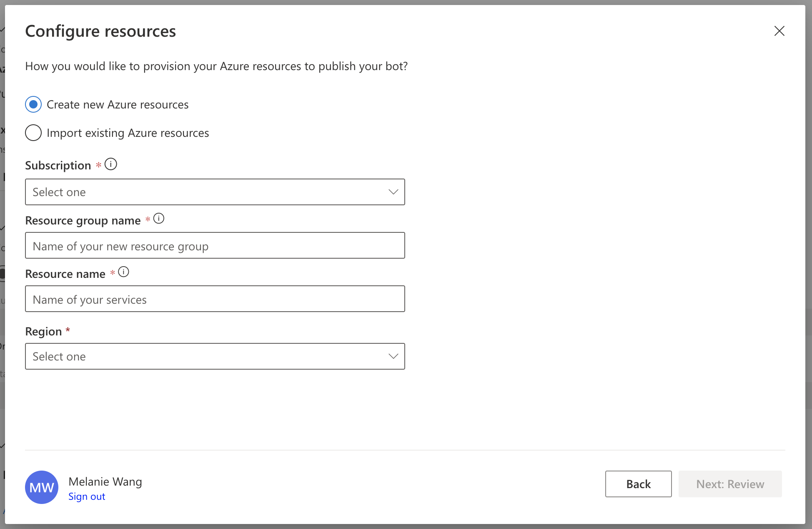Viewport: 812px width, 529px height.
Task: Click the Import existing Azure resources label
Action: (128, 133)
